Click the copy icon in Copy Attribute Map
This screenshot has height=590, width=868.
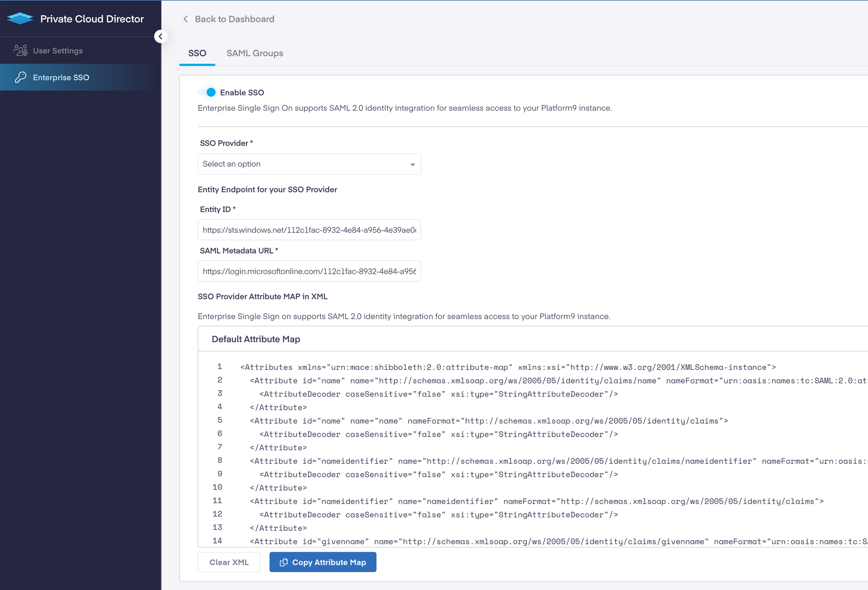283,562
